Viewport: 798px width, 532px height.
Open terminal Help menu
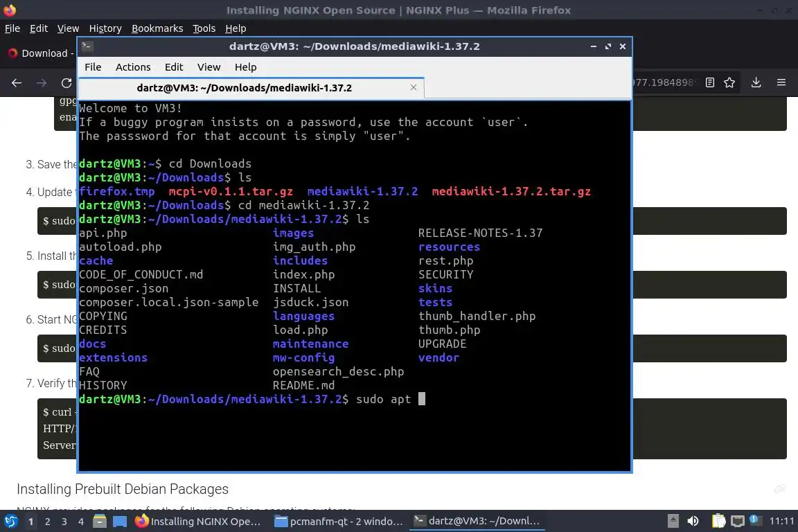[x=245, y=67]
